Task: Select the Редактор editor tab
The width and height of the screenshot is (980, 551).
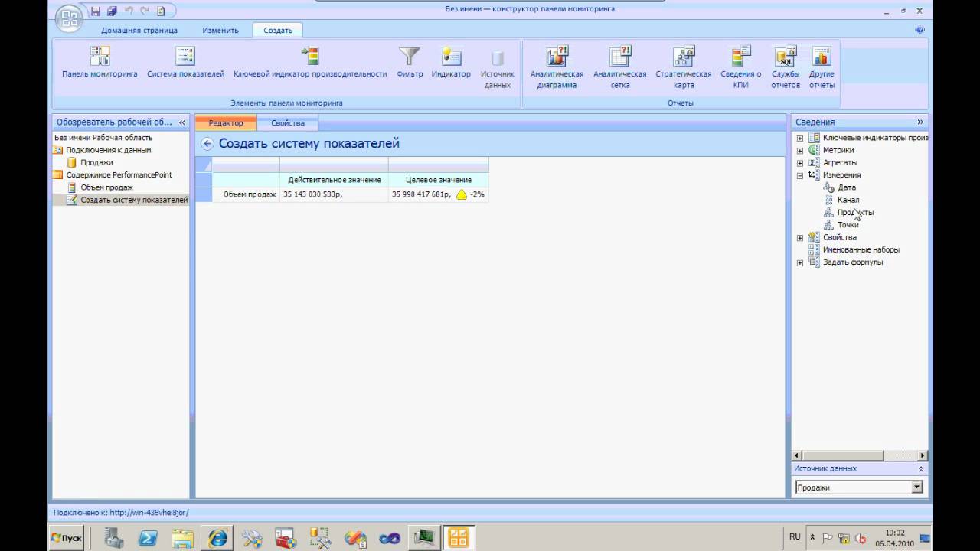Action: pos(226,123)
